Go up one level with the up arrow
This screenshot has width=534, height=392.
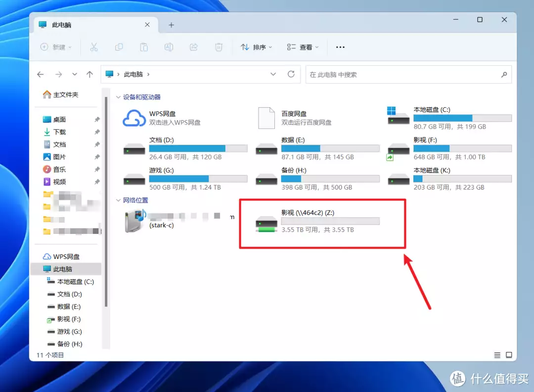pos(89,74)
